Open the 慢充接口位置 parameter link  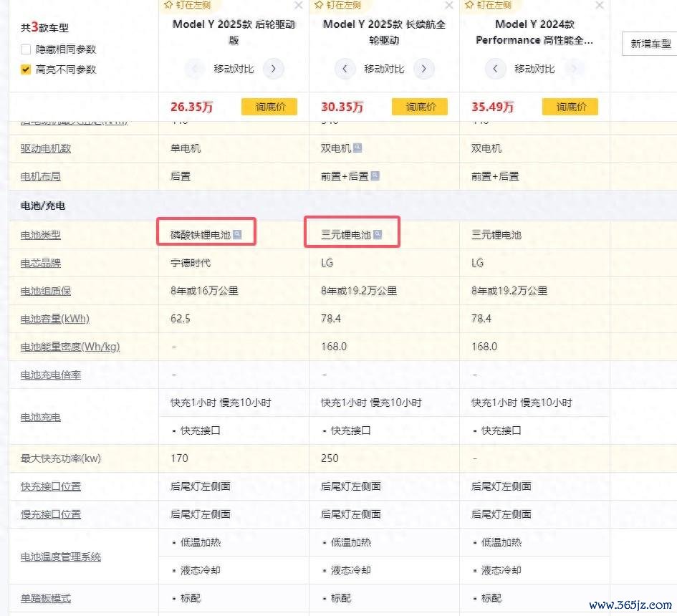point(51,514)
